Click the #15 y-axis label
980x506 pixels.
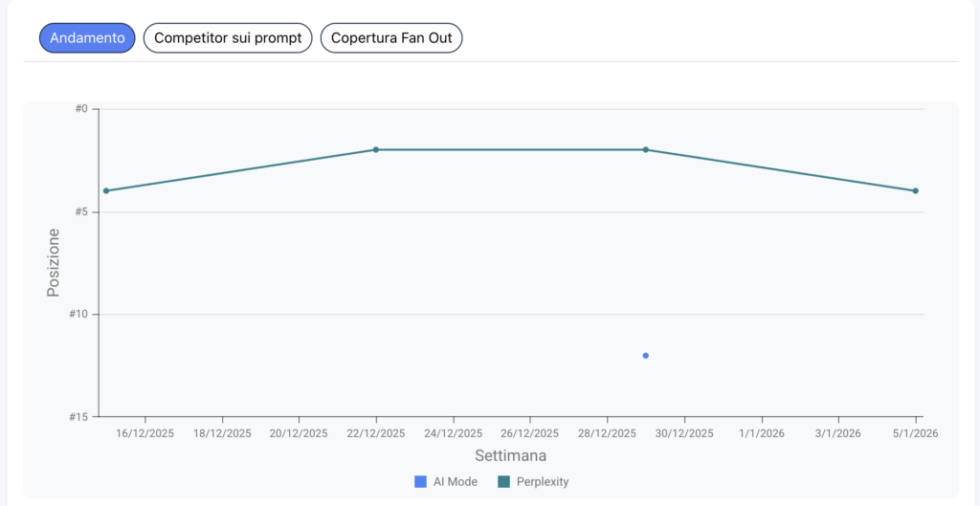[x=78, y=417]
